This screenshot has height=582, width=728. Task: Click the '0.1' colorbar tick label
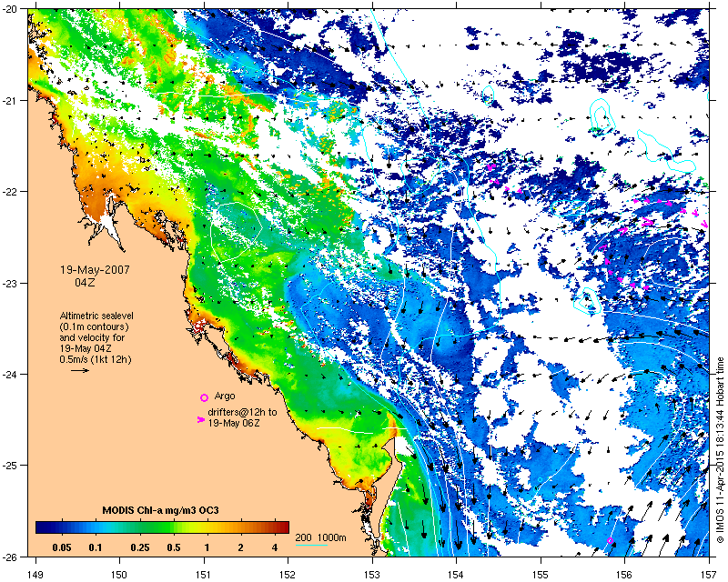click(96, 547)
